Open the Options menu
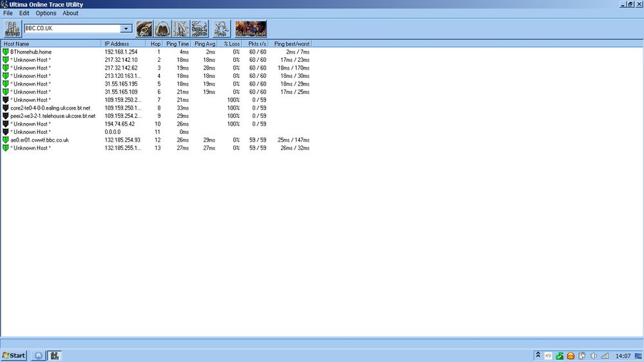The height and width of the screenshot is (362, 644). (x=46, y=13)
